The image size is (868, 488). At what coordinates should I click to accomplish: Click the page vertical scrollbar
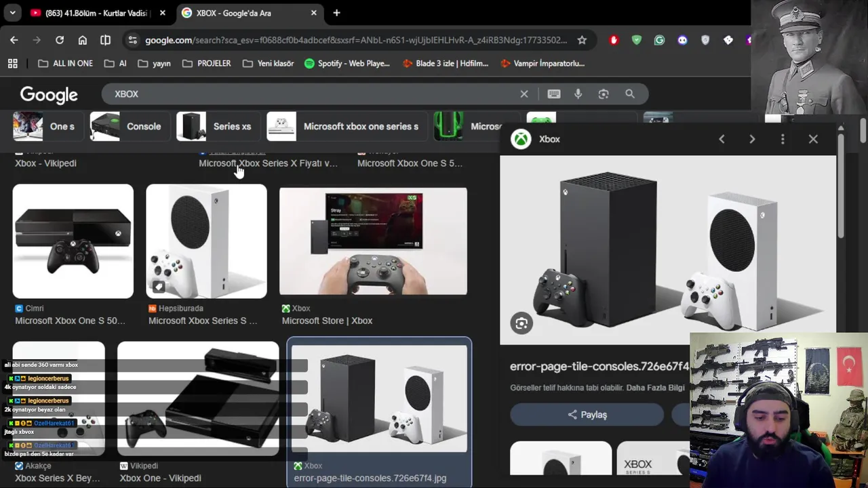863,131
